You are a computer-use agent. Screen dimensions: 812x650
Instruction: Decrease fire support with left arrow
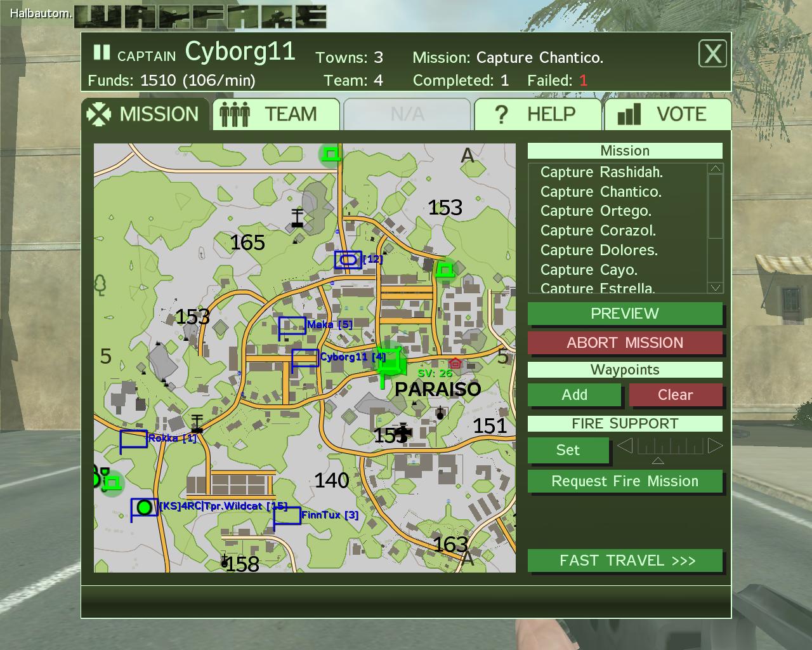click(625, 446)
